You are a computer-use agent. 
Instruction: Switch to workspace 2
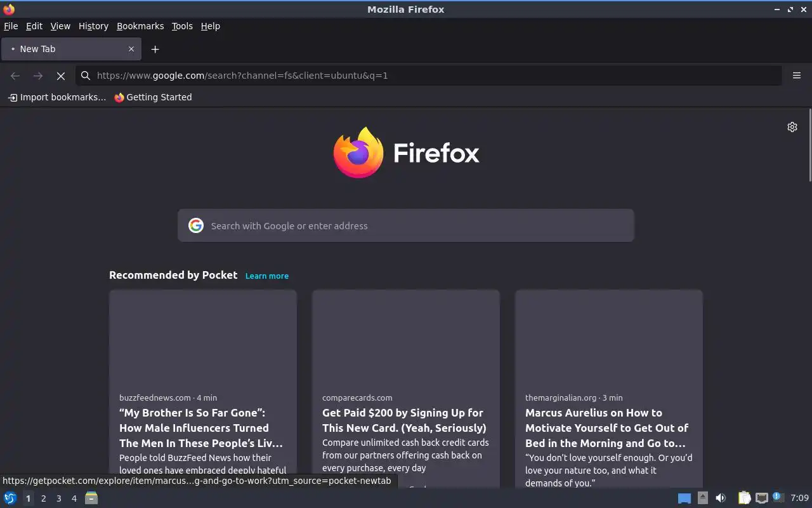pos(43,498)
